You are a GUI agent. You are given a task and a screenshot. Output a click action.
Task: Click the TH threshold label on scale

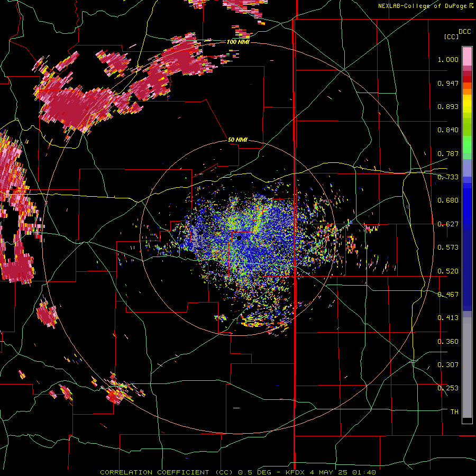coord(454,412)
